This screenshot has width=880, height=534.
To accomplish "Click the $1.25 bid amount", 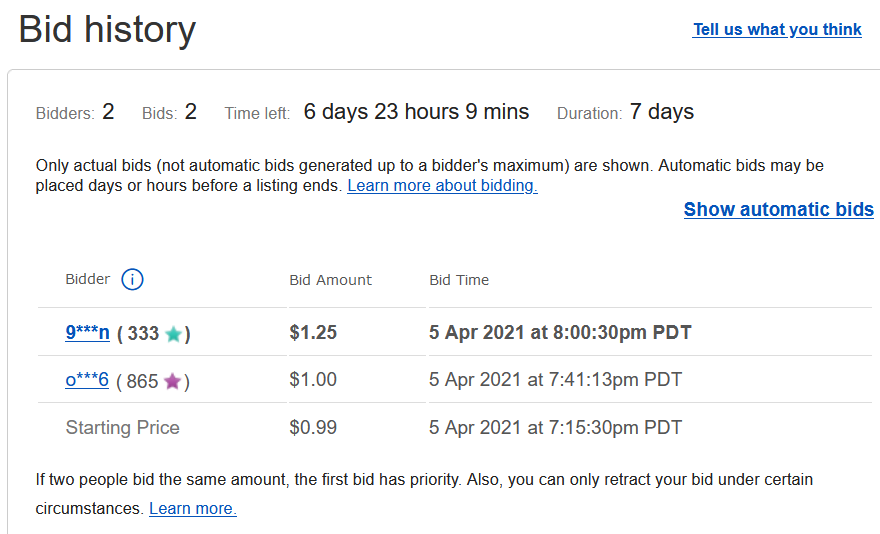I will pos(313,333).
